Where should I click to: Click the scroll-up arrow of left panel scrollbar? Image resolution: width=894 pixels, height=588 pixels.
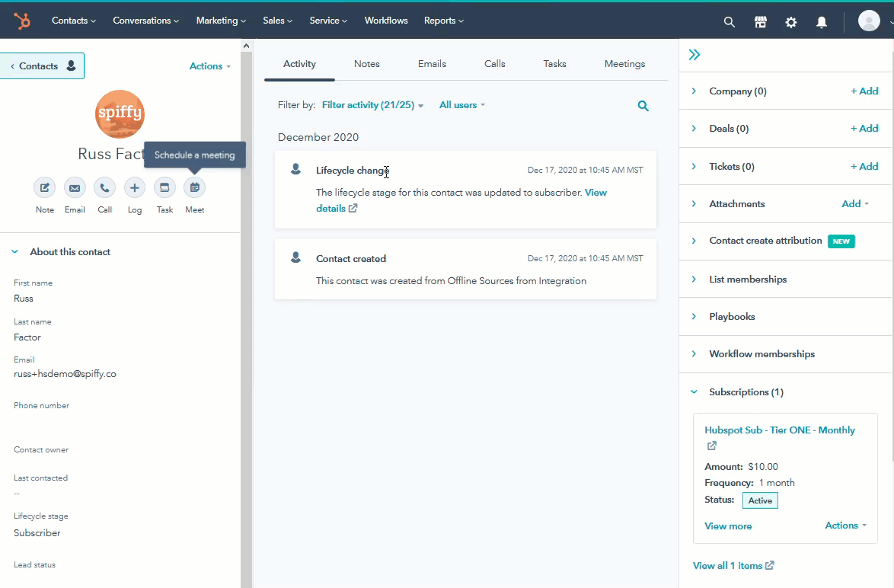click(246, 46)
